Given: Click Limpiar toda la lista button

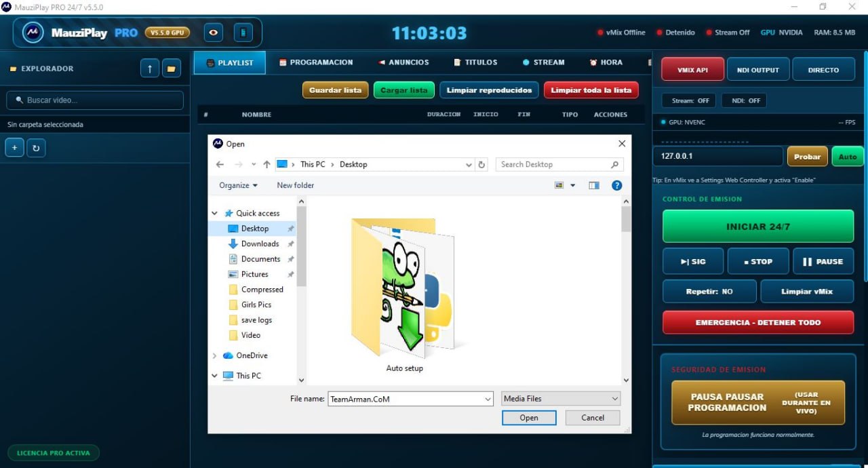Looking at the screenshot, I should click(x=591, y=90).
